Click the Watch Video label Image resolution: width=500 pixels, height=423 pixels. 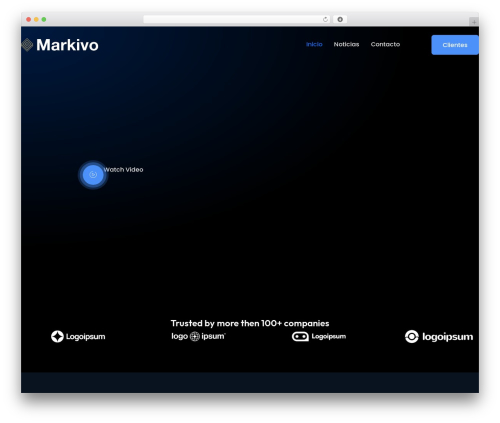(x=123, y=170)
